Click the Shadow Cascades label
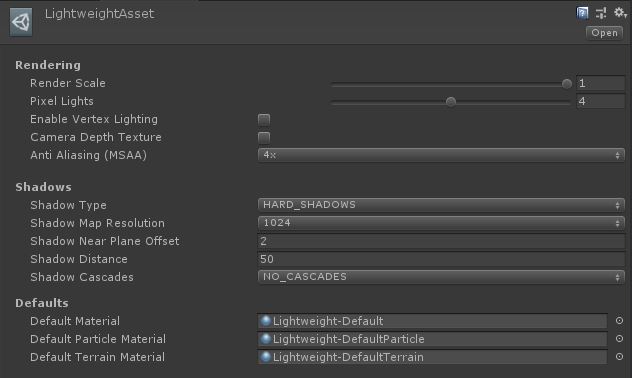Viewport: 632px width, 378px height. click(82, 277)
